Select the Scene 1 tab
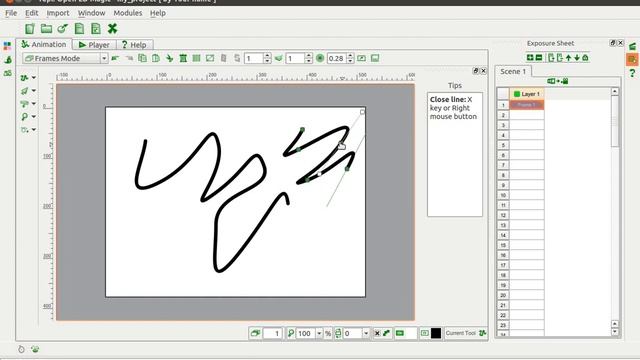 click(x=513, y=71)
